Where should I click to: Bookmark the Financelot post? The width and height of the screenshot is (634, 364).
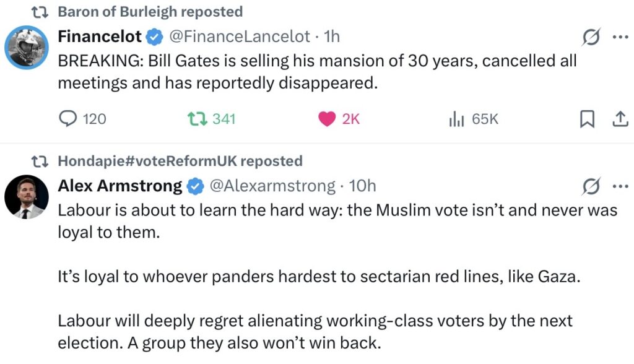coord(586,119)
